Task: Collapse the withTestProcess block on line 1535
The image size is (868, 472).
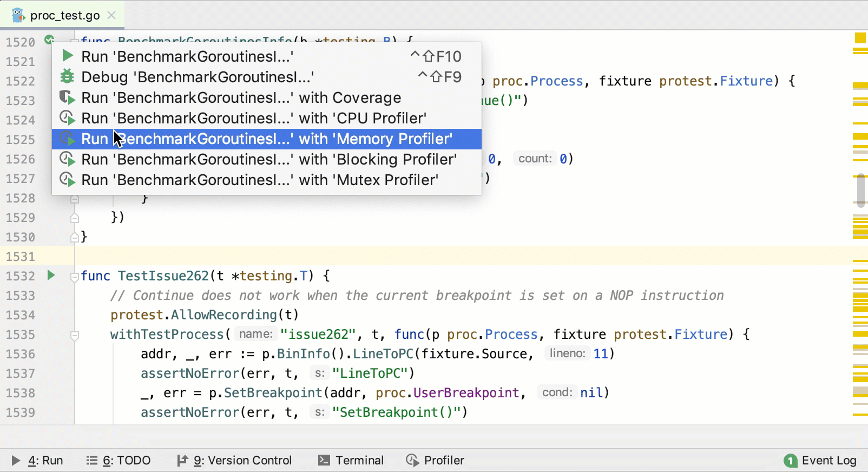Action: (75, 335)
